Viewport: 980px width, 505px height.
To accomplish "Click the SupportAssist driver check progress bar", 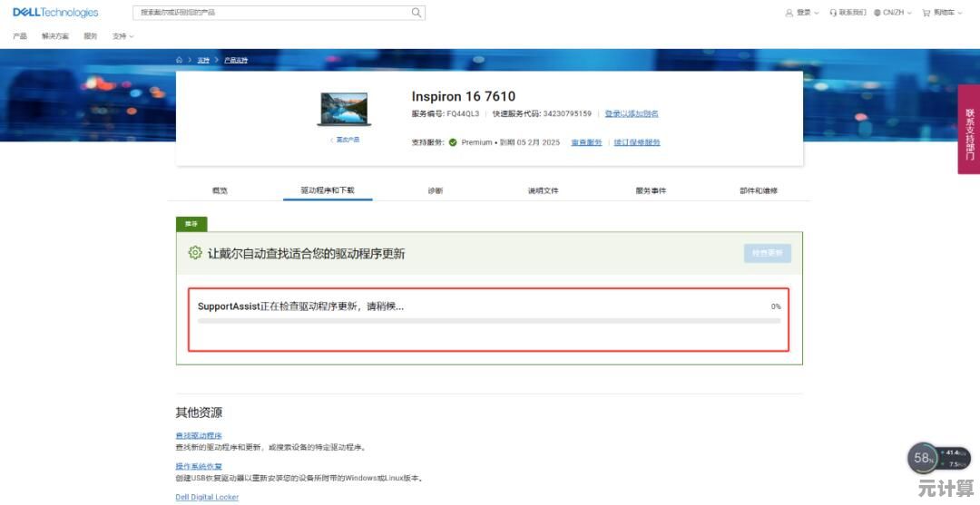I will coord(489,321).
